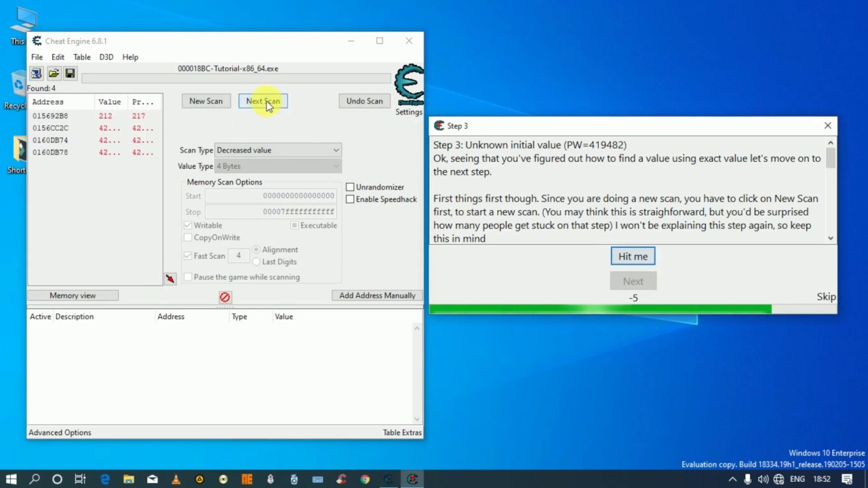This screenshot has height=488, width=868.
Task: Click the Step 3 text scrollbar down arrow
Action: [x=831, y=239]
